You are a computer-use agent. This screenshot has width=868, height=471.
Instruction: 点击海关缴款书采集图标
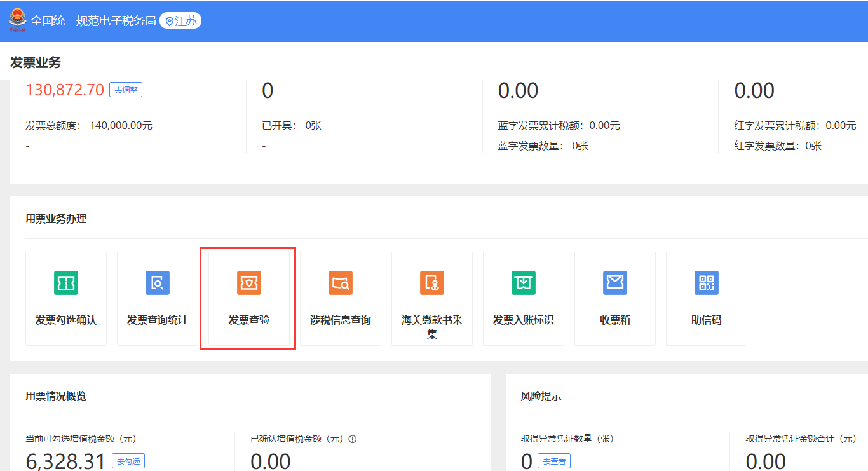pos(431,282)
